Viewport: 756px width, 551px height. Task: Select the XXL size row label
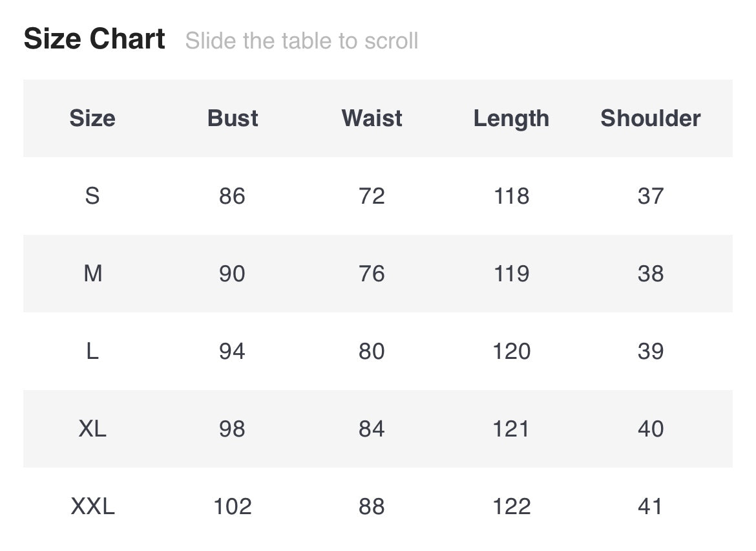pos(92,506)
